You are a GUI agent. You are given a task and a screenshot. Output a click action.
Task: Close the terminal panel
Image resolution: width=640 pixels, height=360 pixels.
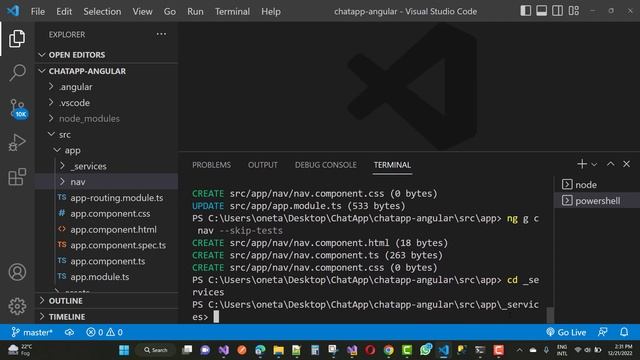pyautogui.click(x=627, y=164)
